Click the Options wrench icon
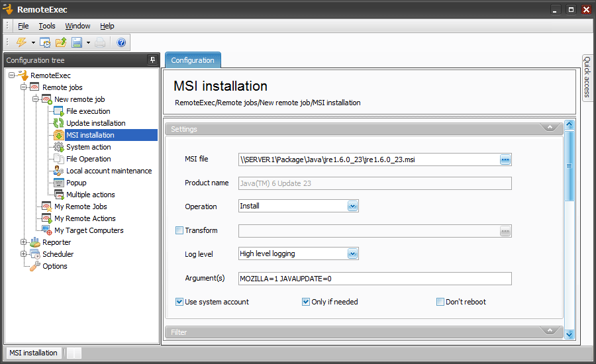Image resolution: width=596 pixels, height=364 pixels. click(35, 266)
